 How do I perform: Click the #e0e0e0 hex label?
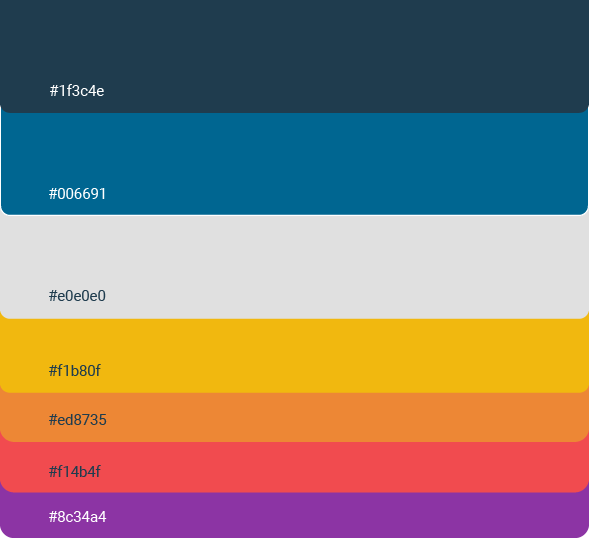(77, 296)
